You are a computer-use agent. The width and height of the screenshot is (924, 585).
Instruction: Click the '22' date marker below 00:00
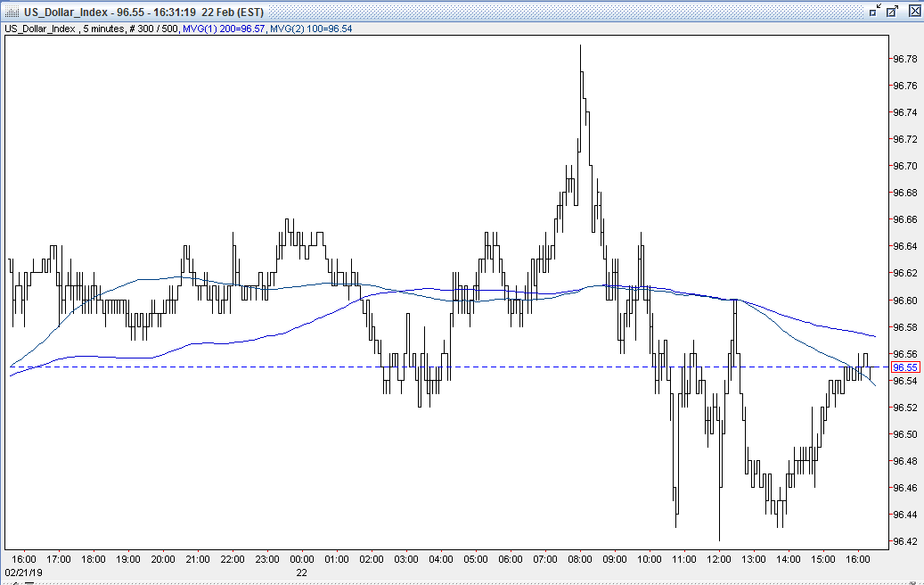[302, 573]
